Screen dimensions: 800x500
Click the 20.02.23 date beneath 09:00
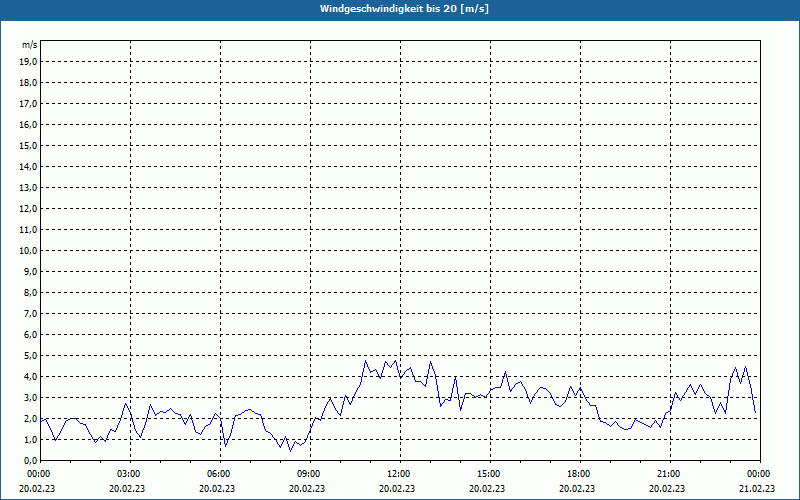pyautogui.click(x=307, y=488)
